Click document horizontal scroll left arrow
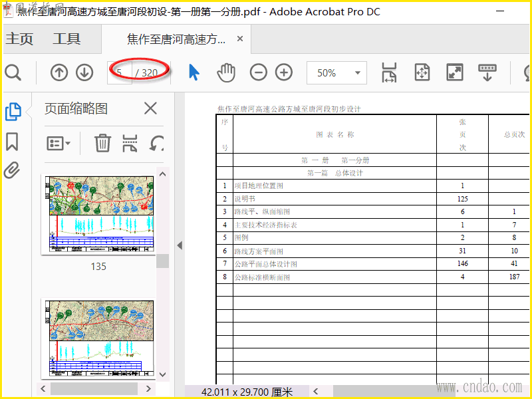The image size is (532, 399). pyautogui.click(x=315, y=391)
